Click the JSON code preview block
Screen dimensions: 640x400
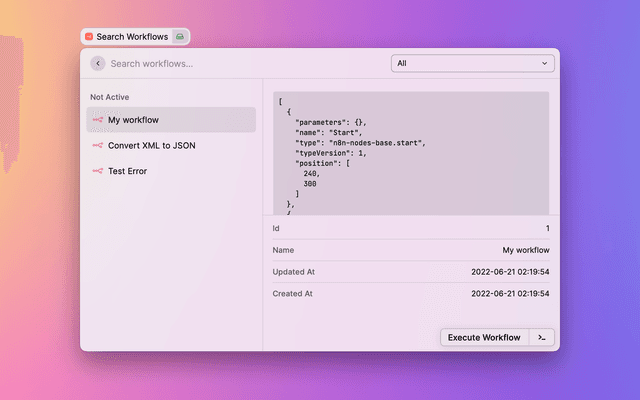click(x=410, y=152)
